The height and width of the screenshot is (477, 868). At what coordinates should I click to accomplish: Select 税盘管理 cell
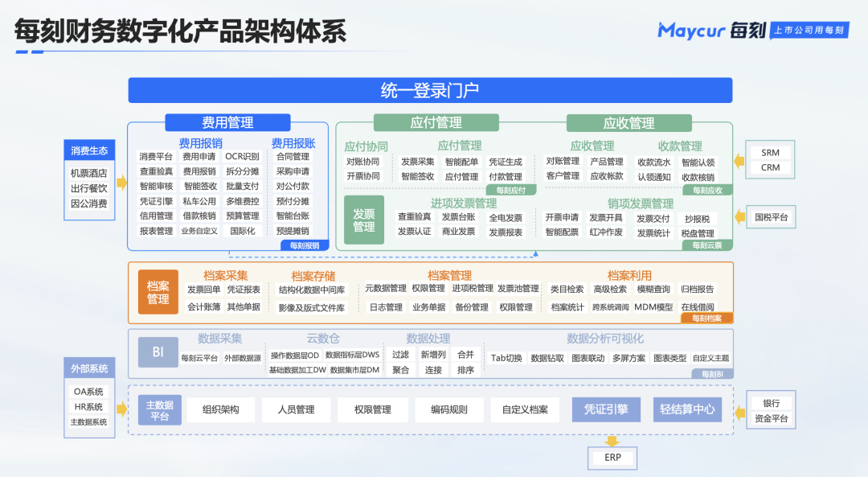[x=698, y=233]
